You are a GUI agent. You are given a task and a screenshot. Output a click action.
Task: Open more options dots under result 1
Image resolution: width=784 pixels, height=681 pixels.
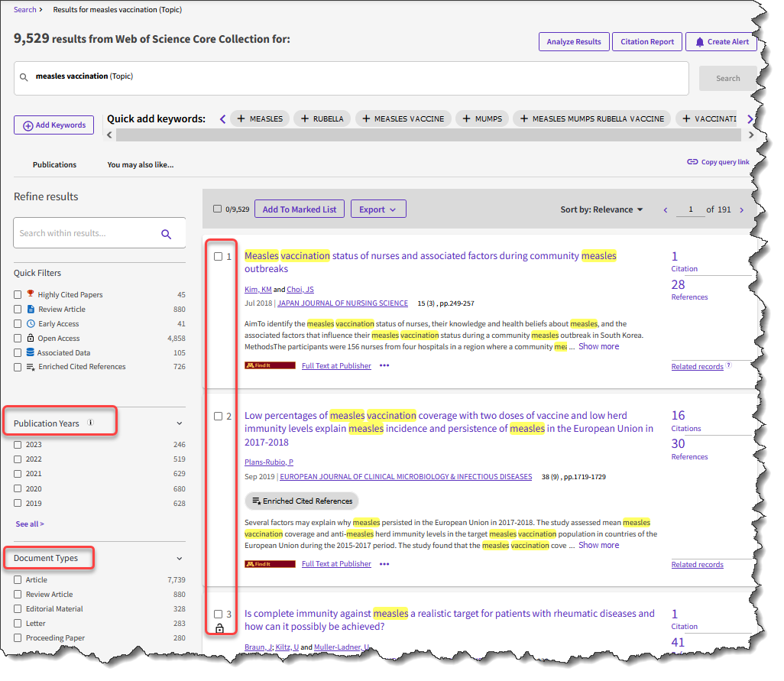point(384,365)
